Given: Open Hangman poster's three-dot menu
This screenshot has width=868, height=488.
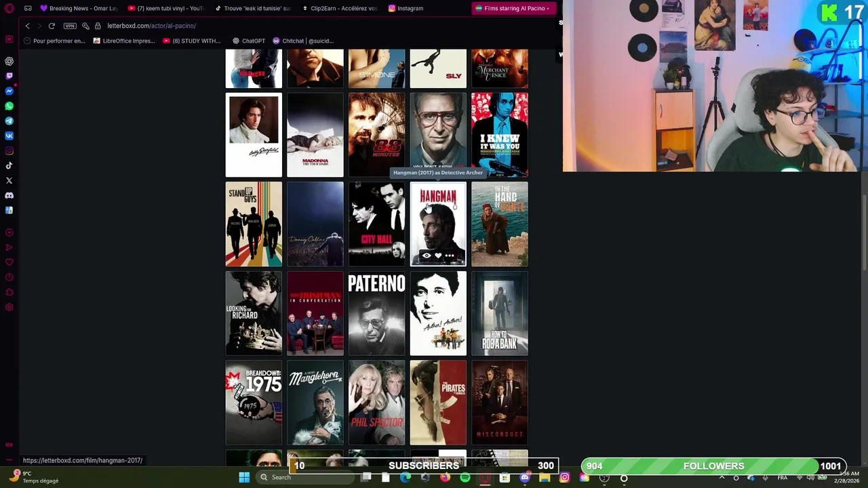Looking at the screenshot, I should [450, 256].
